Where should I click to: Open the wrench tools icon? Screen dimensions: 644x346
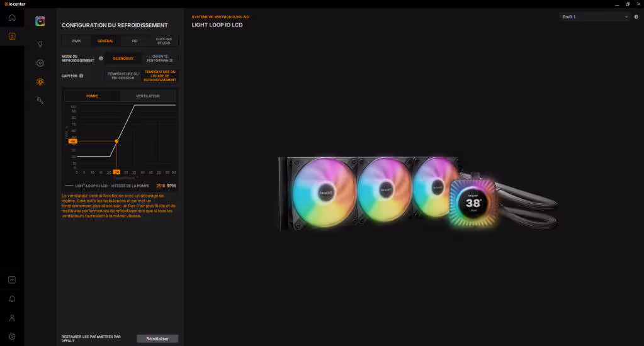point(40,100)
